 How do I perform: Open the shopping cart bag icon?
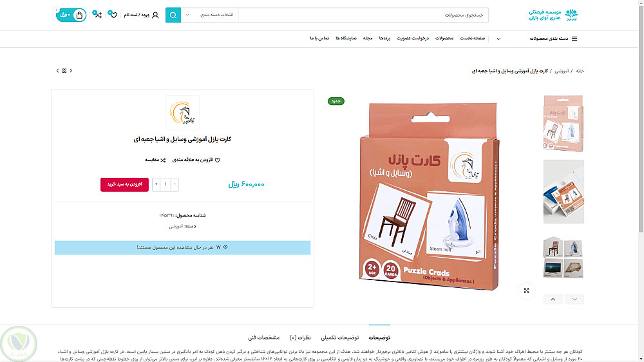pos(79,15)
